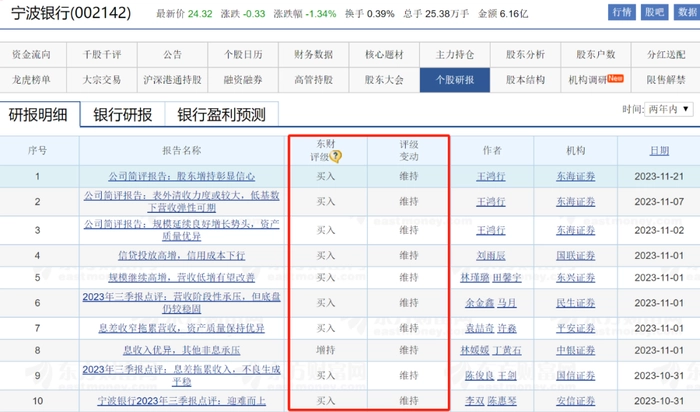This screenshot has height=412, width=700.
Task: Click the question mark icon beside 东财评级
Action: [337, 157]
